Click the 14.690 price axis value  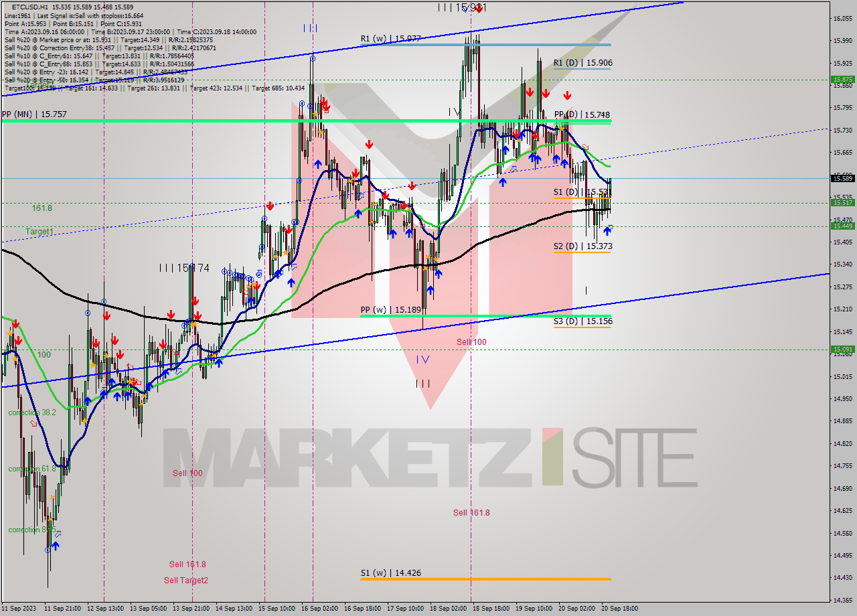pos(842,488)
